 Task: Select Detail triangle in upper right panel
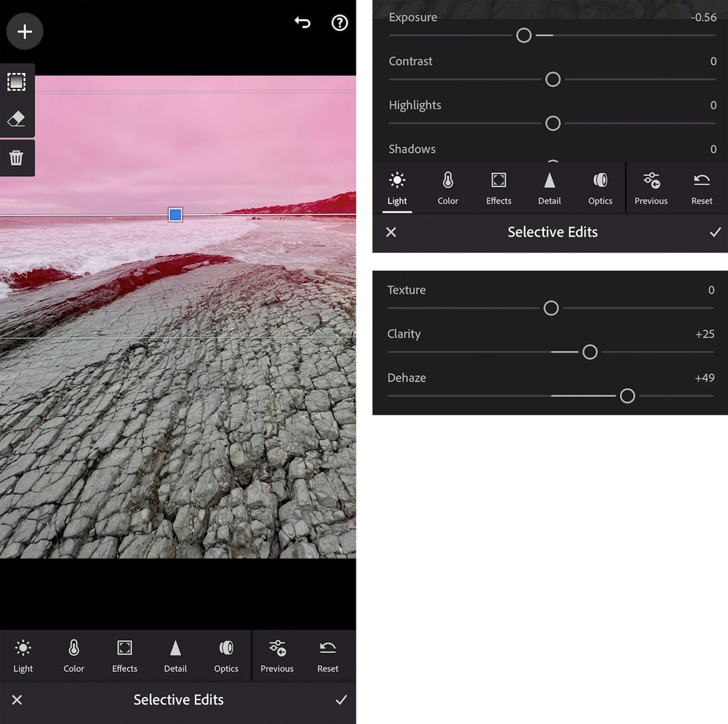[x=549, y=188]
